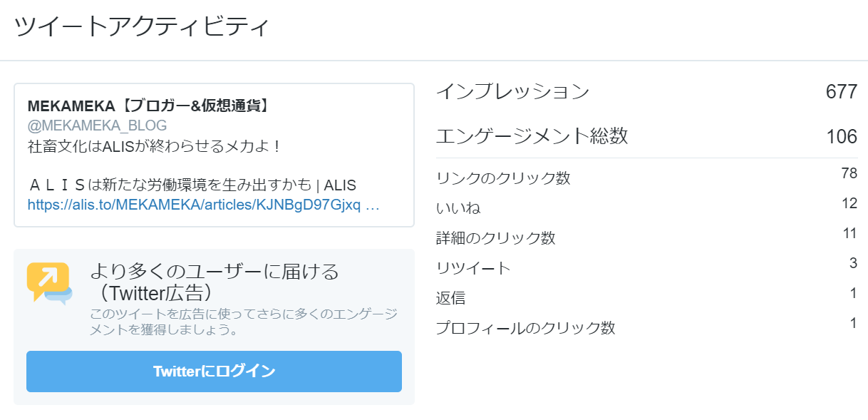Image resolution: width=868 pixels, height=420 pixels.
Task: Click the link clicks value 78
Action: pyautogui.click(x=848, y=173)
